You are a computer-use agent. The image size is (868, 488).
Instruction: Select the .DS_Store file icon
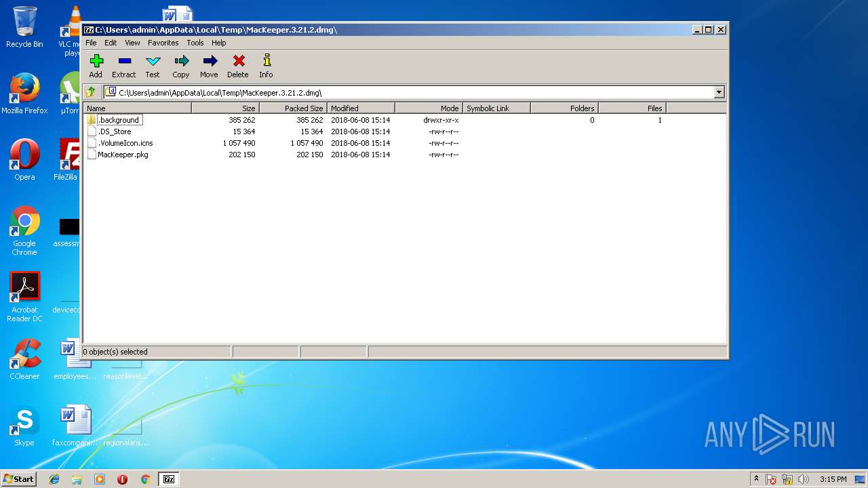point(92,131)
